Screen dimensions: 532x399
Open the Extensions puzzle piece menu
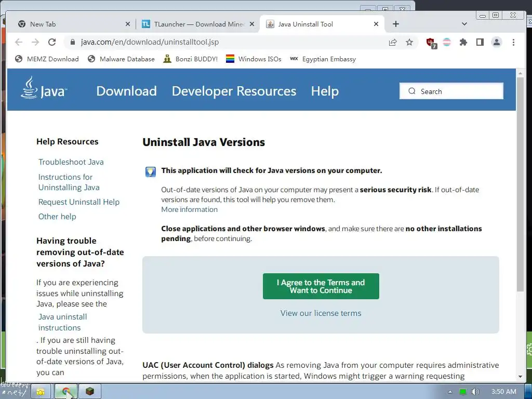463,42
